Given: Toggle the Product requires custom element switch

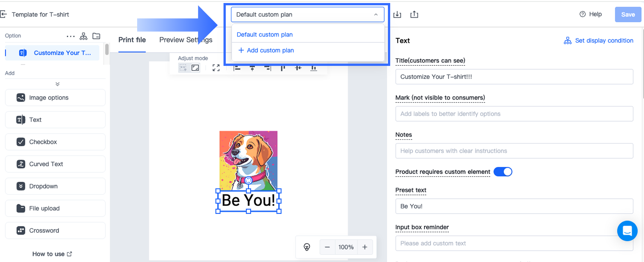Looking at the screenshot, I should [x=503, y=172].
